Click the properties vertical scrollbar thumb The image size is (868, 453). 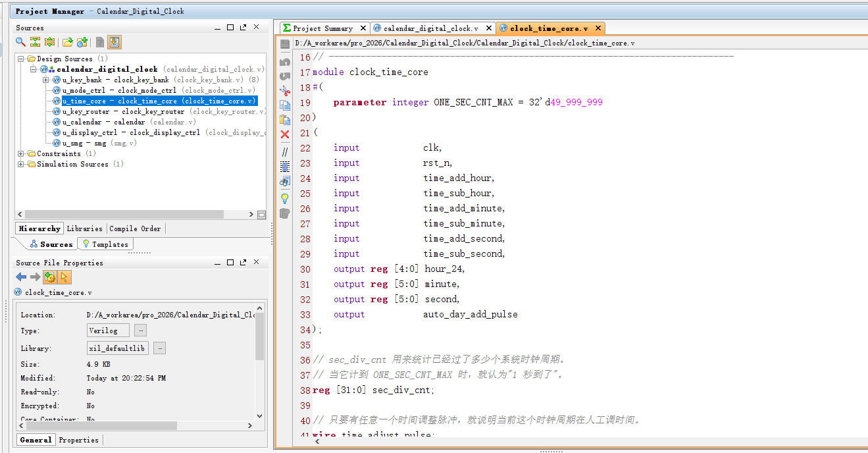click(259, 336)
